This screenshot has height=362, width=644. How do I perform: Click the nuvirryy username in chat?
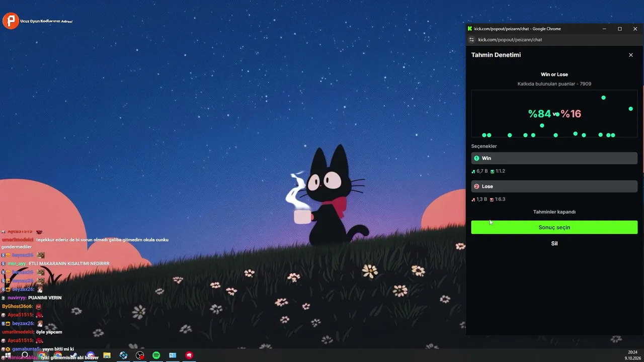tap(17, 298)
